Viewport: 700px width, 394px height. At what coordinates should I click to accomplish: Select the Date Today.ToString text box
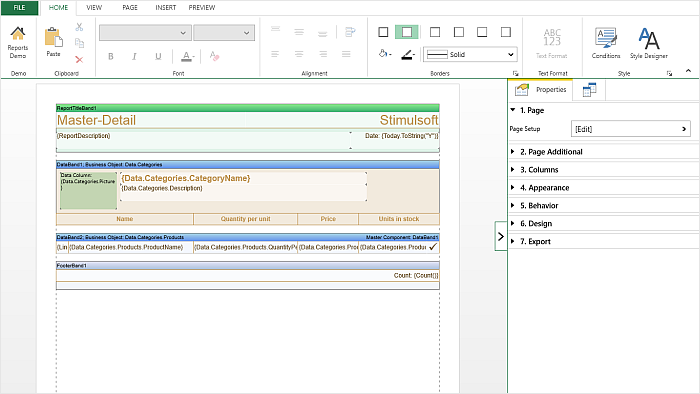click(x=395, y=140)
